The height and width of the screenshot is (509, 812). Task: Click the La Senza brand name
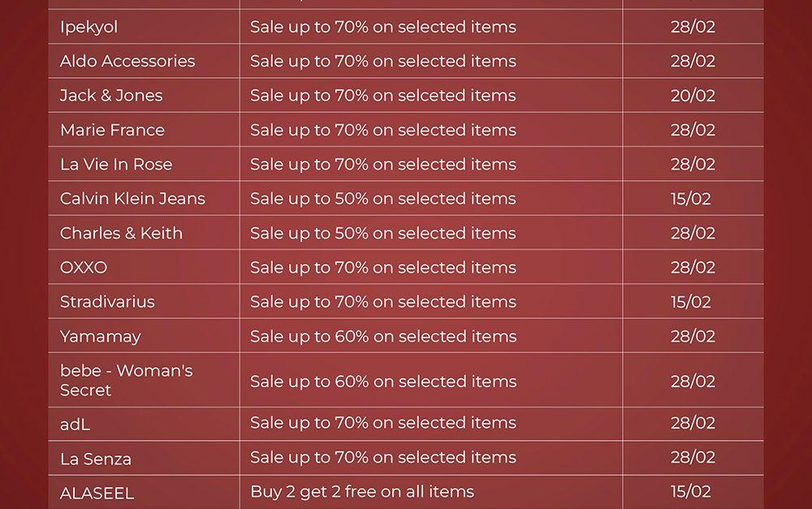[x=95, y=459]
